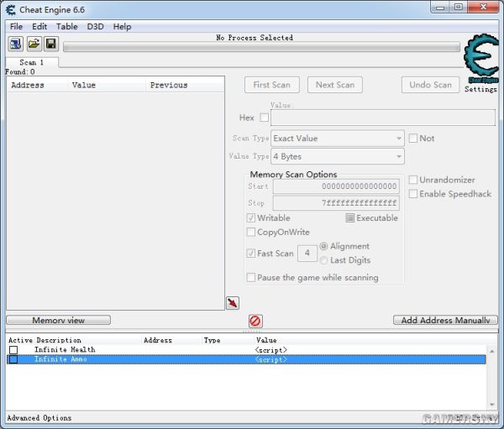Open the Value Type dropdown
504x429 pixels.
pos(338,156)
